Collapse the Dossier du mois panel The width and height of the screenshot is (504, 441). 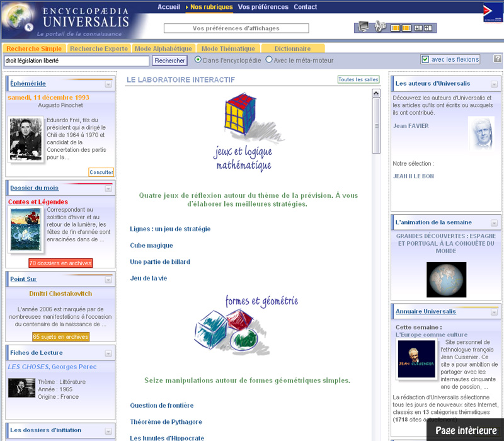[108, 188]
